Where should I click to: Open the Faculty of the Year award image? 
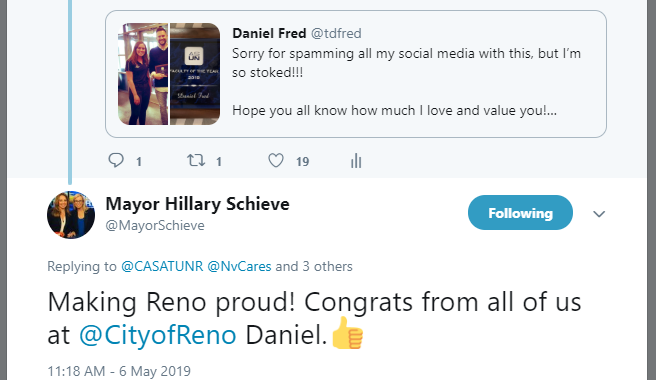click(195, 74)
